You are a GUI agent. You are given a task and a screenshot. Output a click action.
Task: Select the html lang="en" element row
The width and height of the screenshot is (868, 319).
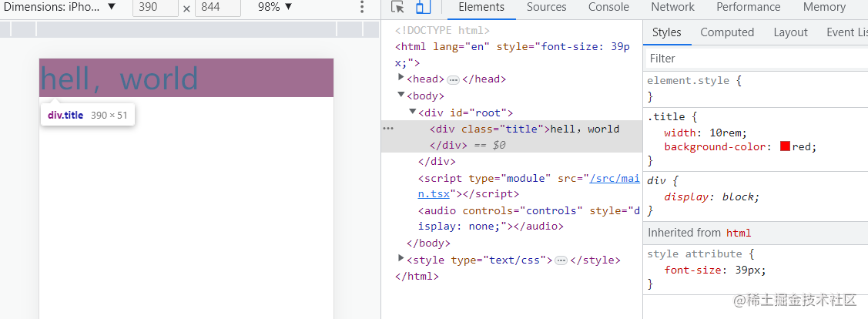point(511,55)
